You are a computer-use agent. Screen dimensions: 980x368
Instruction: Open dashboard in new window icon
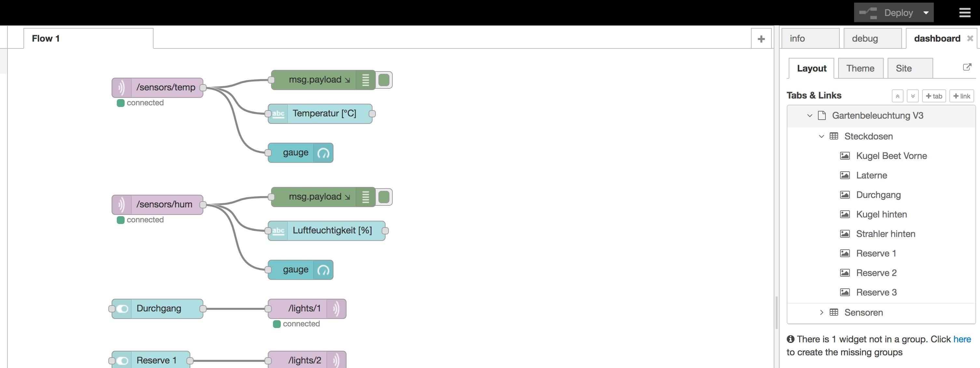[x=967, y=67]
